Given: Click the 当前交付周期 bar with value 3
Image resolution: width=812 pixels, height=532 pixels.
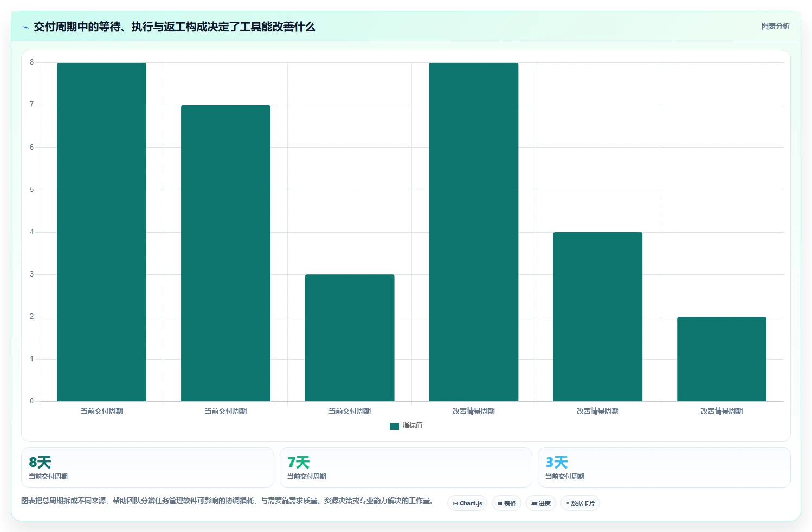Looking at the screenshot, I should 350,338.
